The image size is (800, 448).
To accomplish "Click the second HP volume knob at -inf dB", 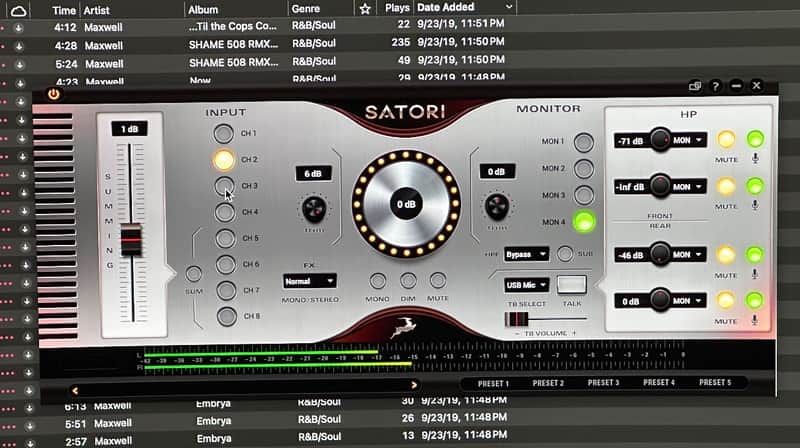I will [x=660, y=186].
